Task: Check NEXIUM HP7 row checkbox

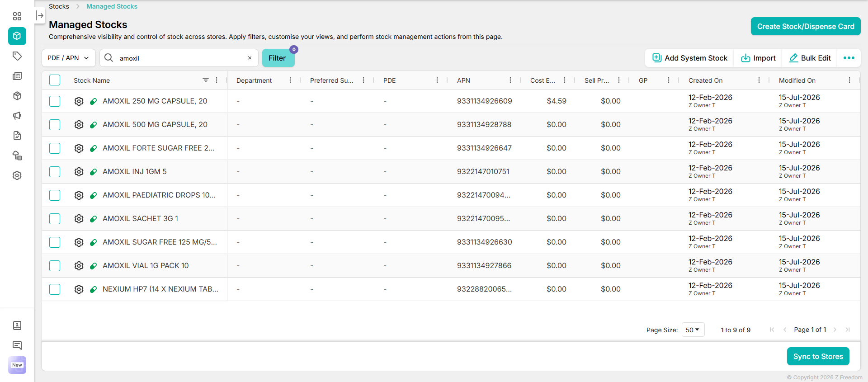Action: click(x=55, y=289)
